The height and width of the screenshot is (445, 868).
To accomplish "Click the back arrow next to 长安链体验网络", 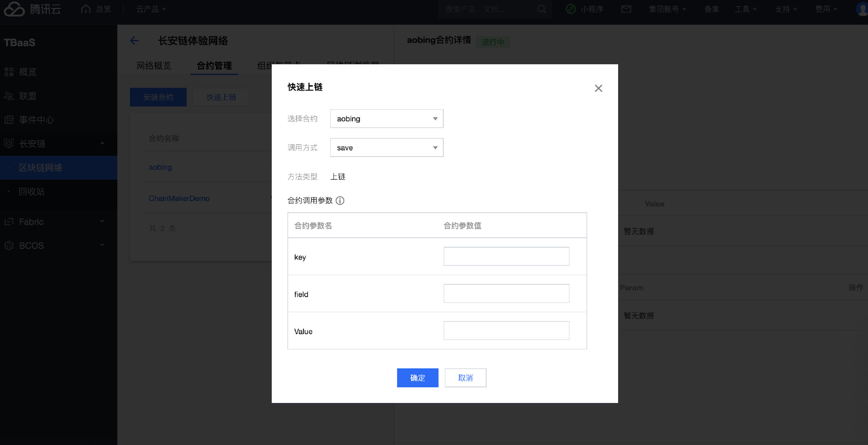I will tap(134, 40).
